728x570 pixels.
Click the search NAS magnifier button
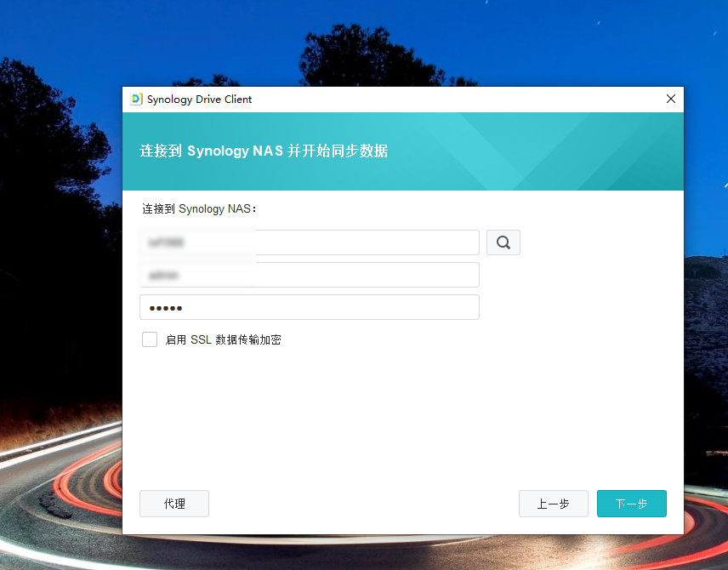[503, 242]
